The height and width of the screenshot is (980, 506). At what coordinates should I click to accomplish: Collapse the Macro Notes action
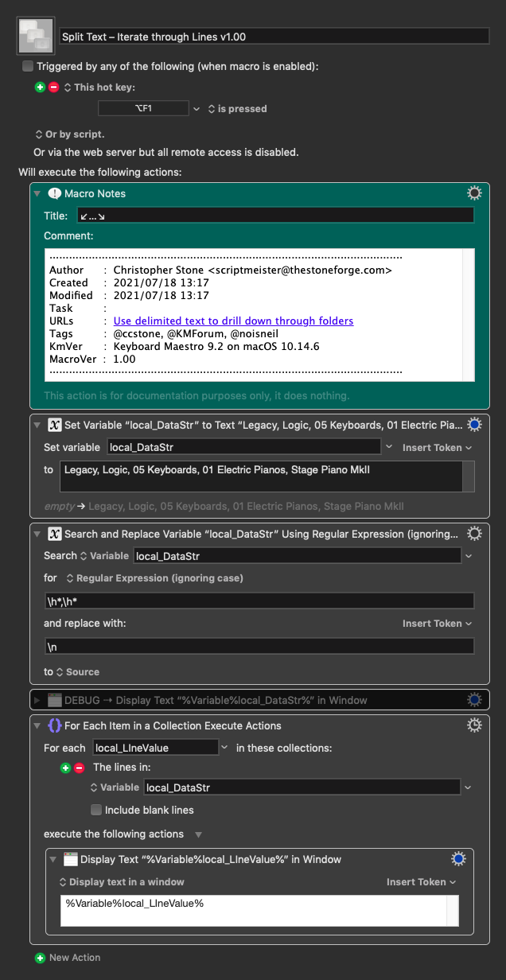[36, 193]
